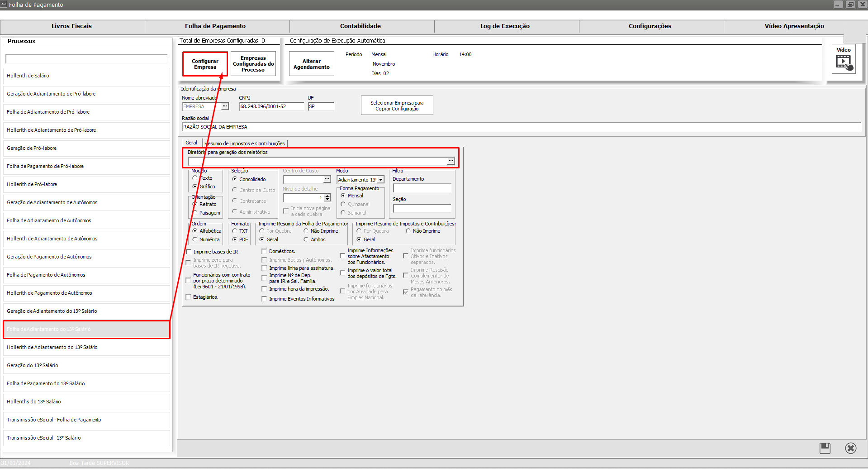The height and width of the screenshot is (469, 868).
Task: Toggle Imprime o valor total dos depósitos de Fgts
Action: (342, 273)
